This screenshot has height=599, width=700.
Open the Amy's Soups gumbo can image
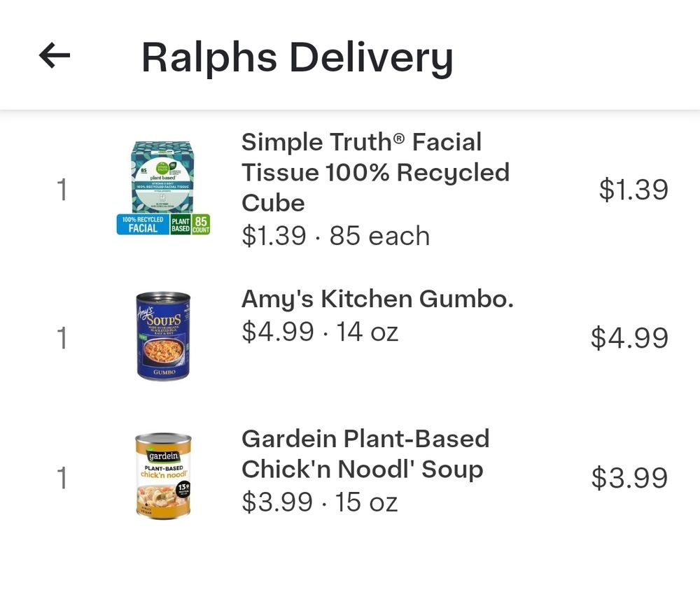[x=163, y=336]
